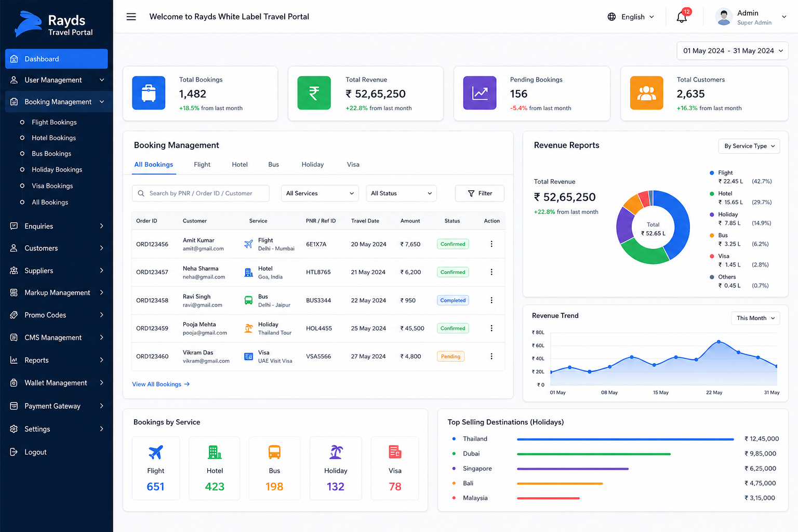798x532 pixels.
Task: Open Flight Bookings in sidebar
Action: tap(54, 122)
